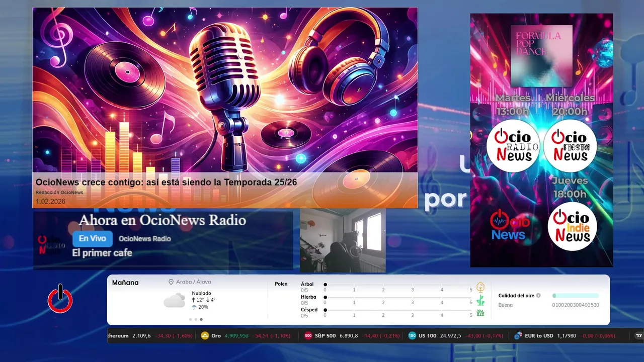The height and width of the screenshot is (362, 644).
Task: Click the Jueves 18:00h schedule text
Action: [x=570, y=187]
